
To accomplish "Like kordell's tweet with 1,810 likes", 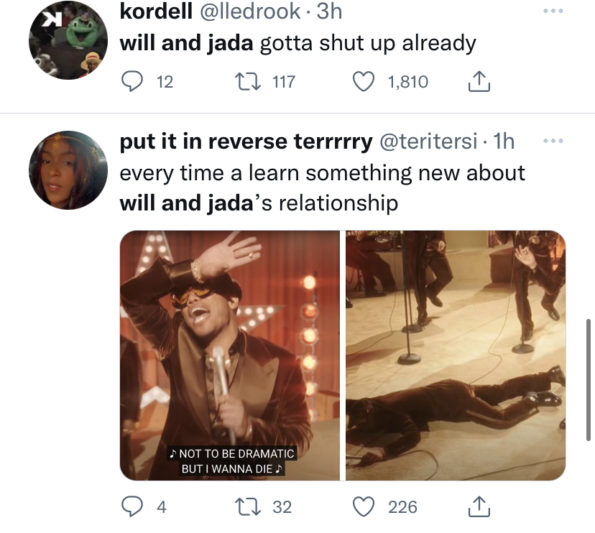I will click(x=364, y=82).
